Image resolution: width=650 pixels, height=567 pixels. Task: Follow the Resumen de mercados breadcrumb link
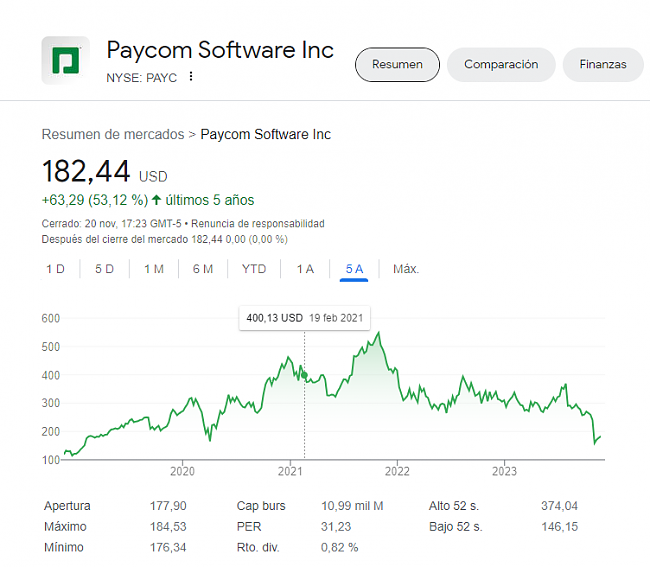point(113,134)
